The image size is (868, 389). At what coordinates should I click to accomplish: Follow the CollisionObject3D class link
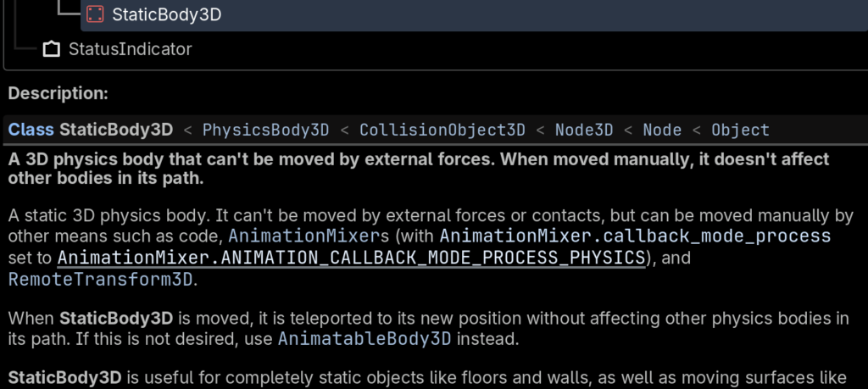tap(442, 130)
